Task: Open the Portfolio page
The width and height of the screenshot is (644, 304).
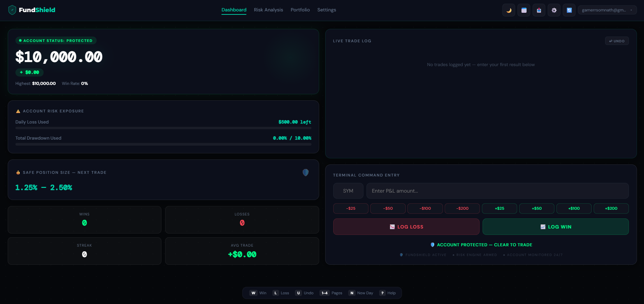Action: coord(300,10)
